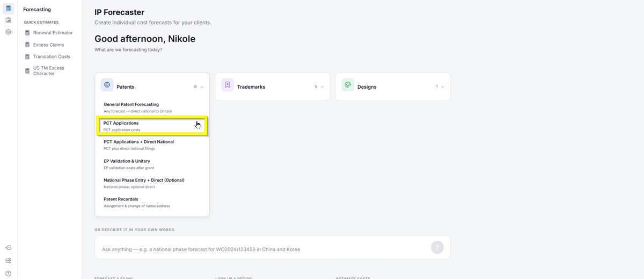Select PCT Applications + Direct National option
Viewport: 644px width, 279px height.
[152, 145]
